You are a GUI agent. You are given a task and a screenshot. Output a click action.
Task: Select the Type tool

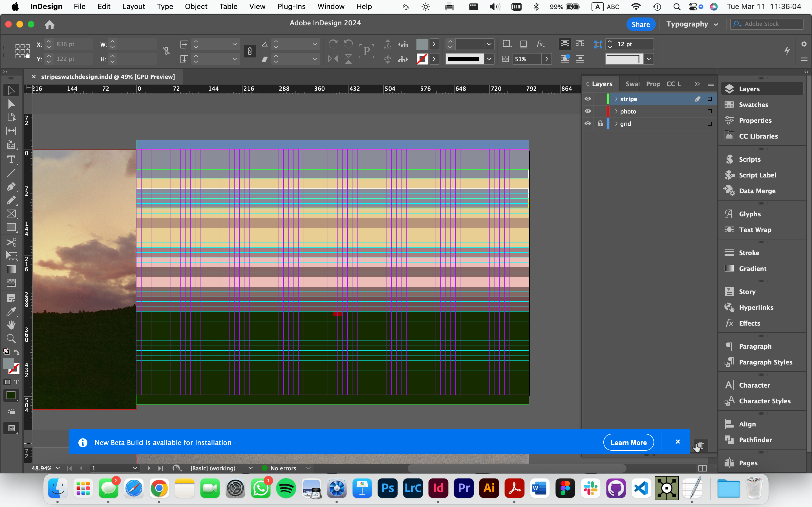(x=11, y=160)
